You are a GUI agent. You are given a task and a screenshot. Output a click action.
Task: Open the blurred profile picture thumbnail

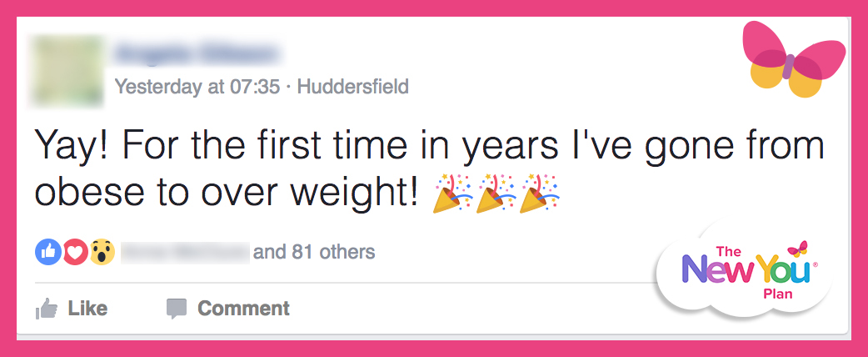(x=67, y=70)
